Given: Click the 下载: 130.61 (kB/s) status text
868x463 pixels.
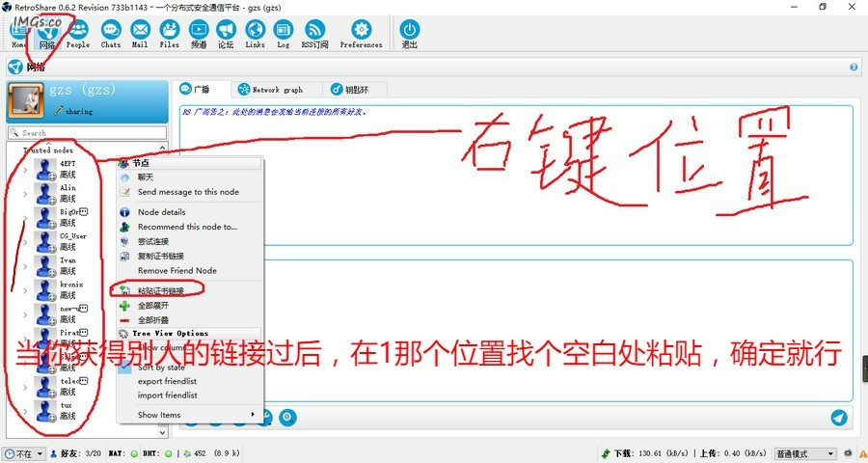Looking at the screenshot, I should click(650, 453).
